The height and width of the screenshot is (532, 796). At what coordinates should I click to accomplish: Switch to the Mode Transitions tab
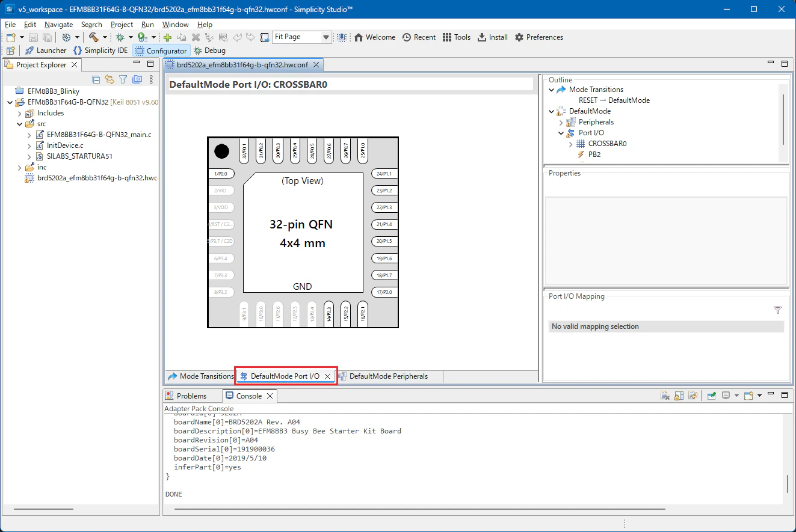tap(200, 376)
